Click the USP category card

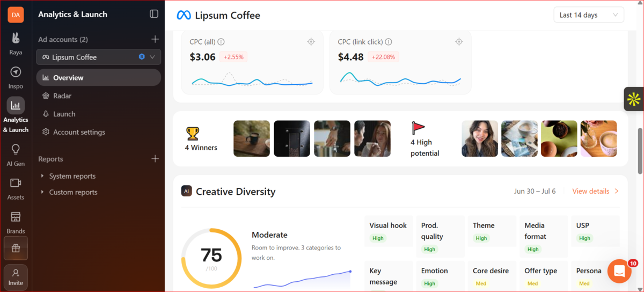[595, 231]
